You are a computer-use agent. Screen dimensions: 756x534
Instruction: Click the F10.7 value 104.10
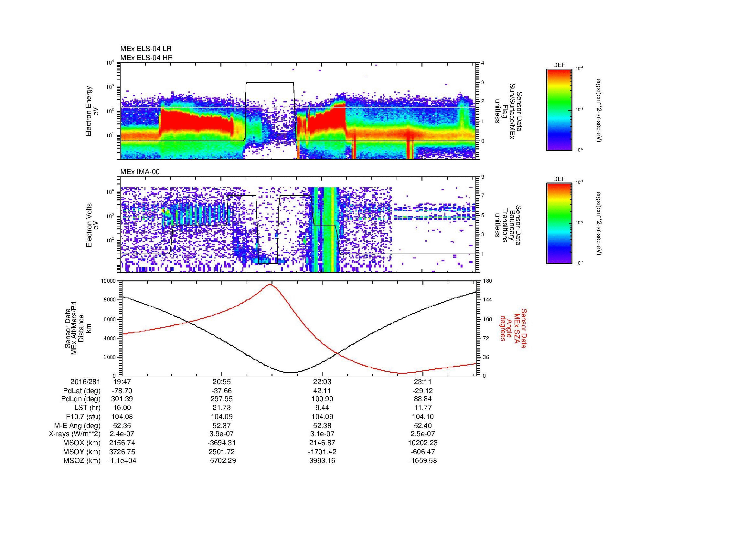pos(422,417)
